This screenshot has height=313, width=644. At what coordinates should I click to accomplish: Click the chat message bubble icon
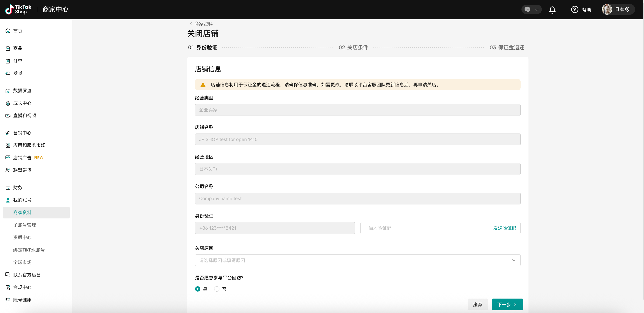[x=527, y=9]
